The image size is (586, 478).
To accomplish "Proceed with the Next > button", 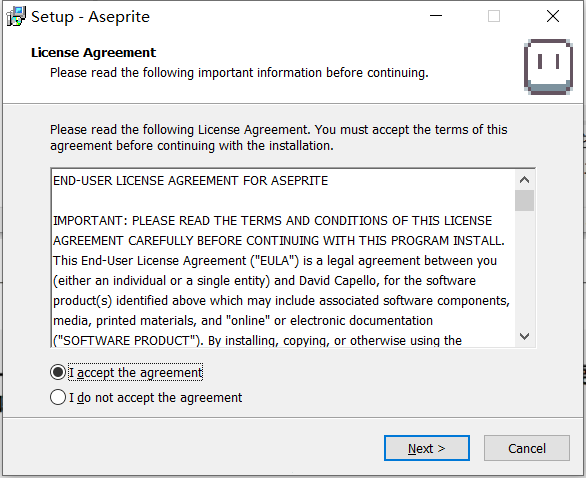I will click(427, 448).
